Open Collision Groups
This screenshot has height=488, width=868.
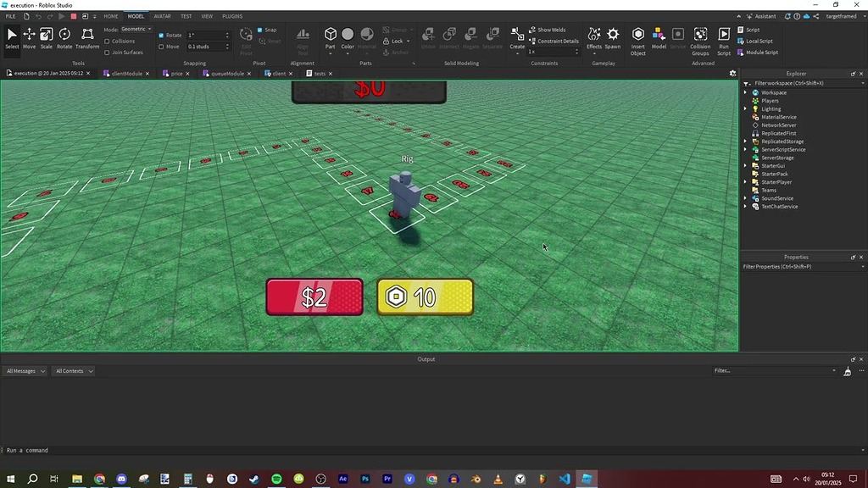pos(699,38)
